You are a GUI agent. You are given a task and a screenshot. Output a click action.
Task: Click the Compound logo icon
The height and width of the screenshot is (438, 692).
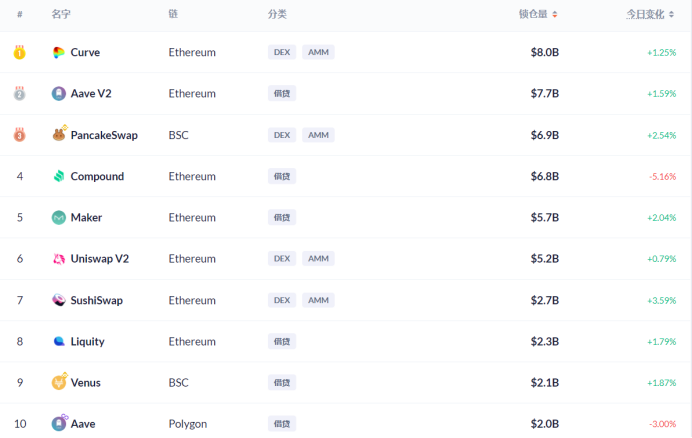[x=59, y=176]
